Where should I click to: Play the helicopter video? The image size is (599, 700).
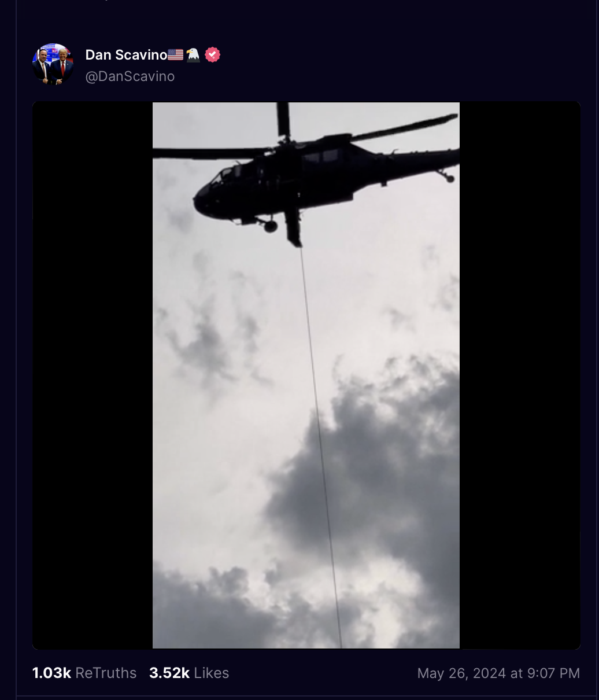[x=306, y=375]
